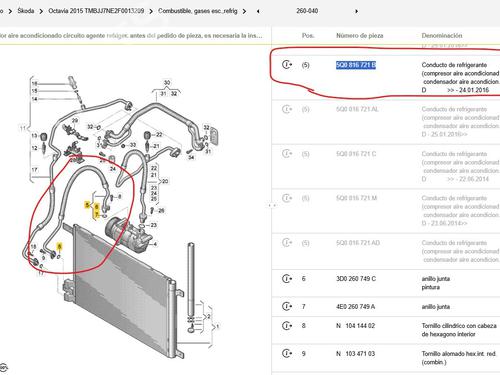The height and width of the screenshot is (375, 500).
Task: Select part number 5Q0 816 721 C
Action: click(356, 154)
